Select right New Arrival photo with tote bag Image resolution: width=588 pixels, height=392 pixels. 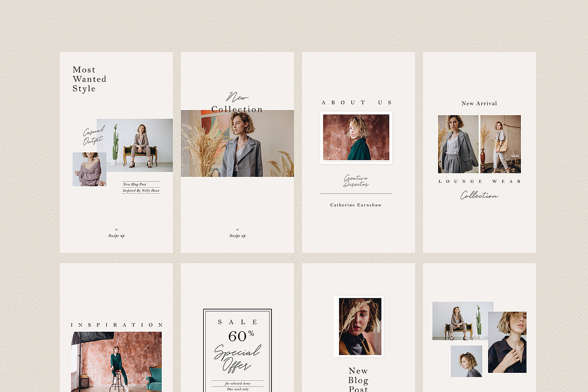click(500, 144)
